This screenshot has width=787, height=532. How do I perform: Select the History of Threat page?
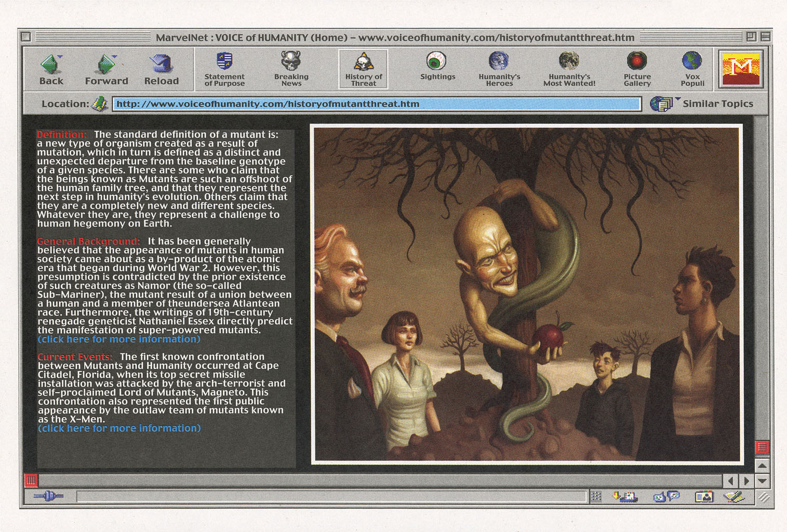[363, 69]
